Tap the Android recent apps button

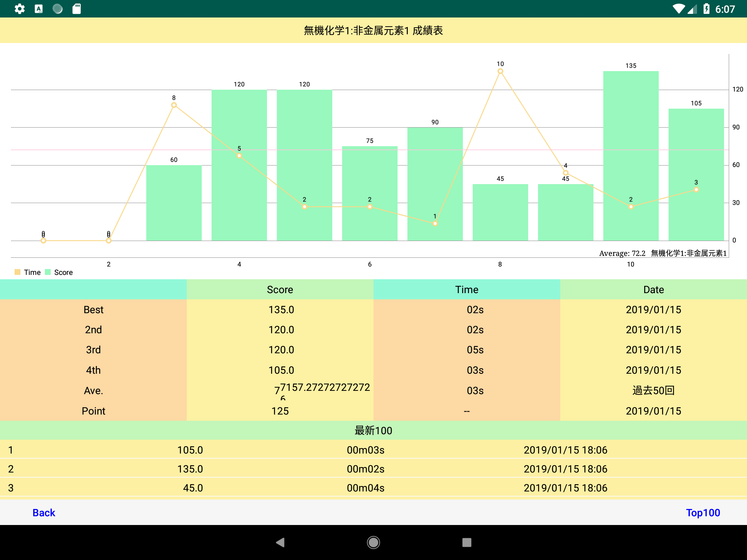tap(467, 542)
